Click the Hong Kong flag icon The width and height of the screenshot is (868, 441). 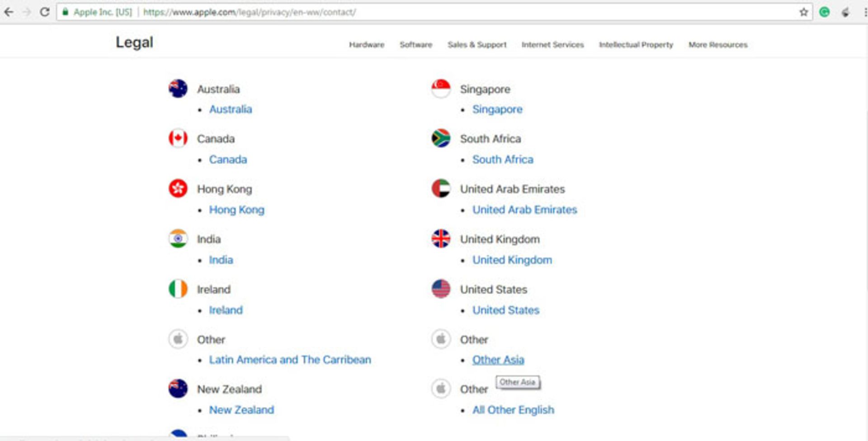[x=178, y=188]
